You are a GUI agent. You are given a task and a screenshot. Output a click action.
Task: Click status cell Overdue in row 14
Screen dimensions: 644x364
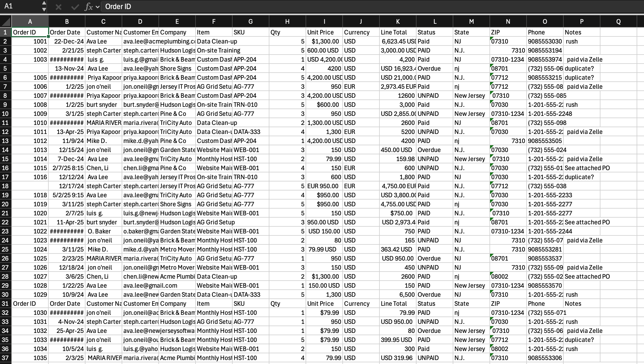(435, 150)
